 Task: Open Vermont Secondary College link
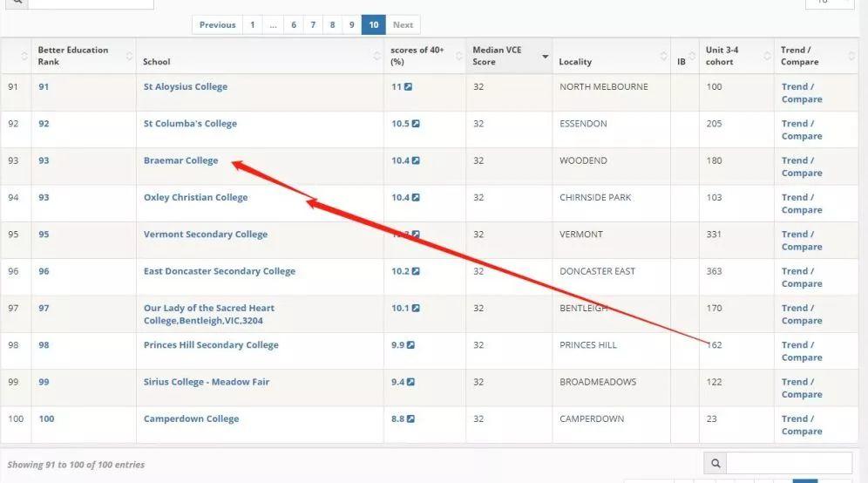tap(206, 235)
